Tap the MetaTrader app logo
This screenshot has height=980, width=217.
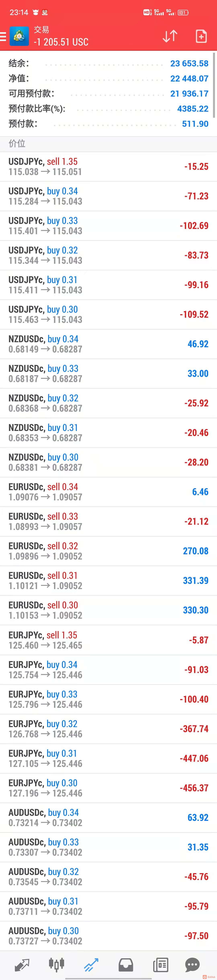click(x=19, y=37)
